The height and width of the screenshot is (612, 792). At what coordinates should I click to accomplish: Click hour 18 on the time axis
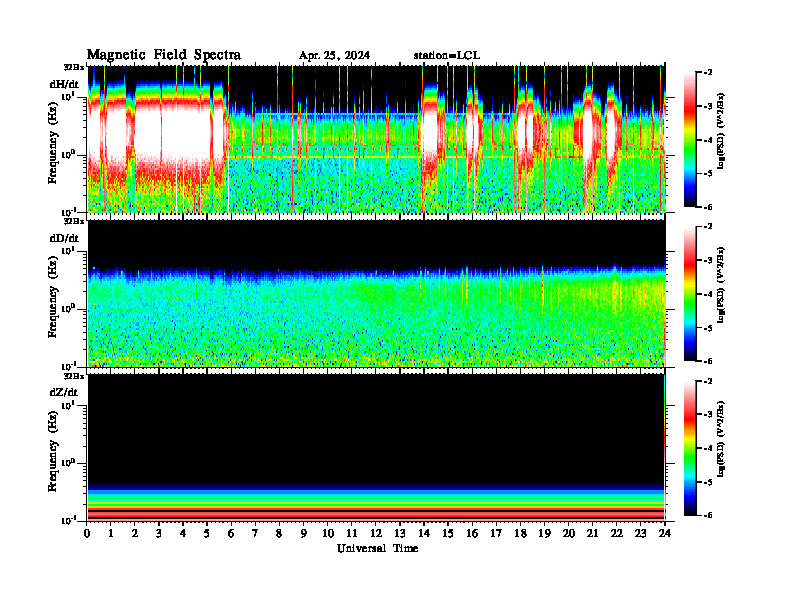point(520,533)
